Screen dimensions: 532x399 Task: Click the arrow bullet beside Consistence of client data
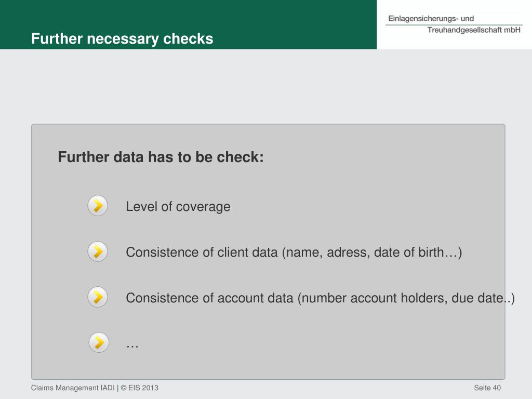coord(98,251)
